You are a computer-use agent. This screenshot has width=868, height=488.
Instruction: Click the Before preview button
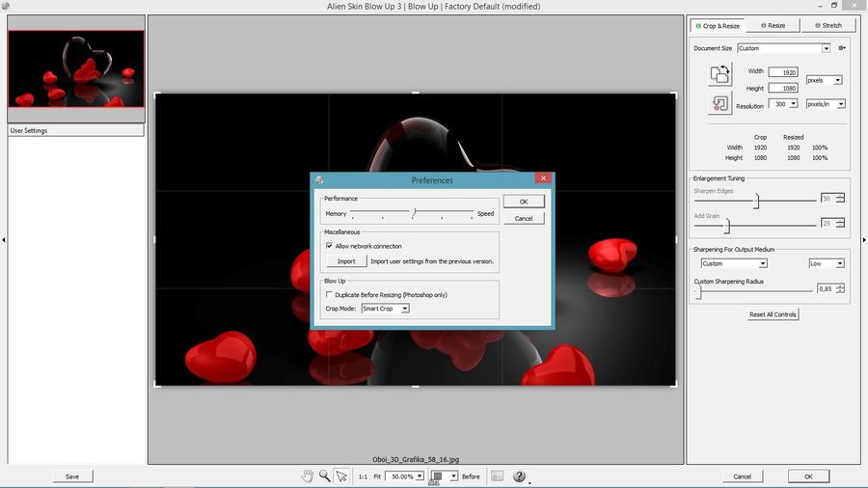pyautogui.click(x=471, y=476)
